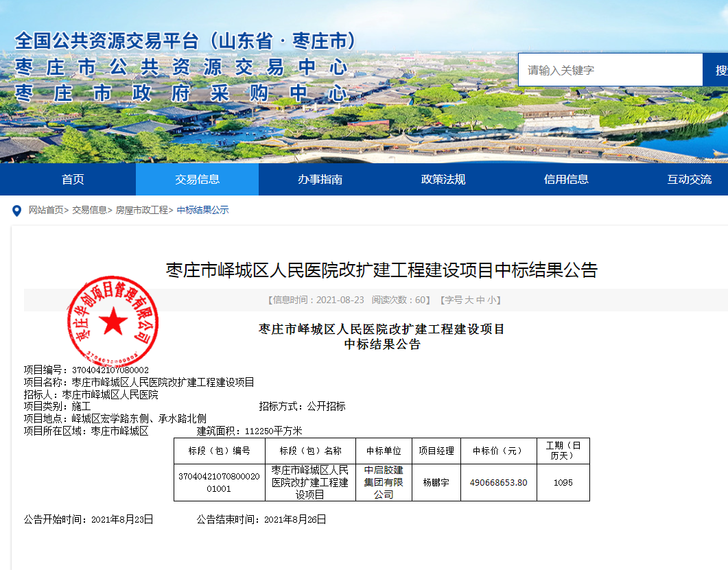Image resolution: width=728 pixels, height=570 pixels.
Task: Click the 中启胶建集团有限公司 table cell
Action: click(384, 482)
